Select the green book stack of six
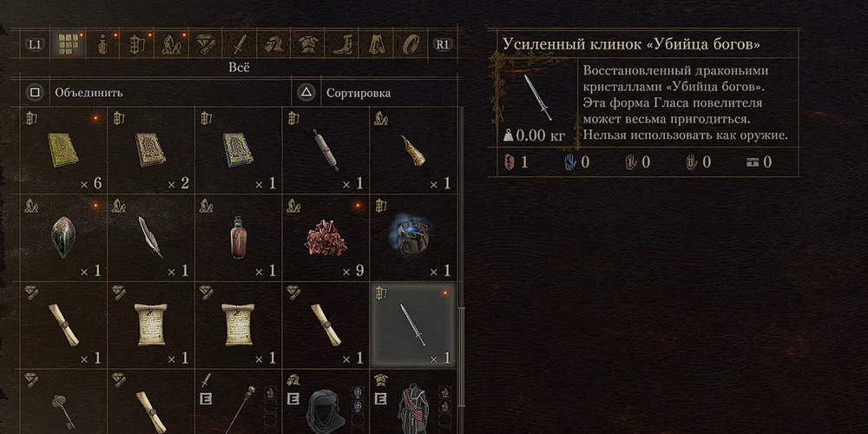Viewport: 868px width, 434px height. pos(63,150)
